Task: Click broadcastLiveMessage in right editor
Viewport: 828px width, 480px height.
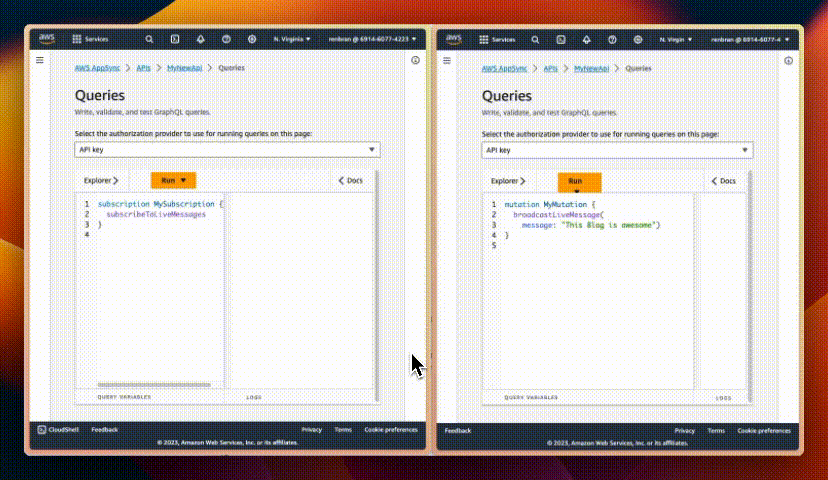Action: [x=557, y=215]
